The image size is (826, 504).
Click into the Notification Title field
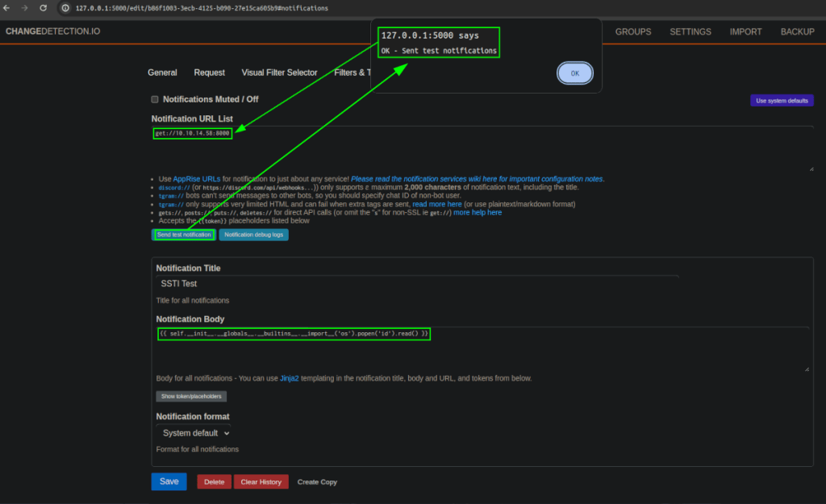[x=417, y=284]
